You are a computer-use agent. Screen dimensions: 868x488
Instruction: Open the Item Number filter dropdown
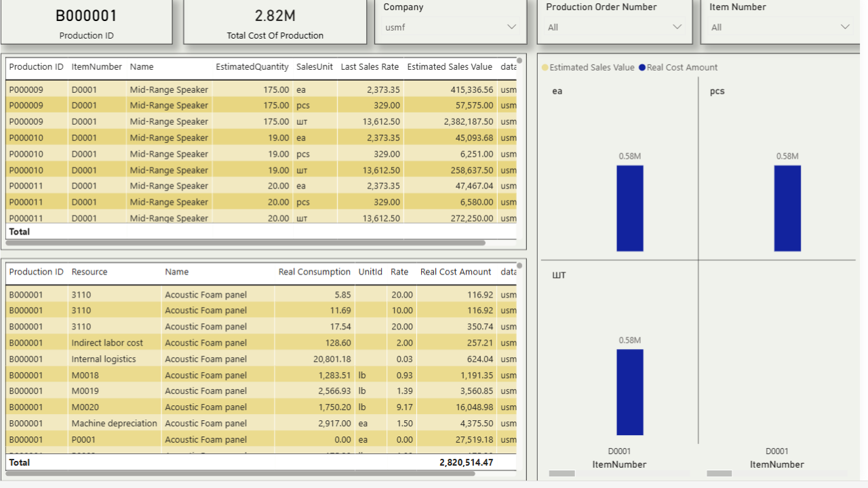[780, 27]
